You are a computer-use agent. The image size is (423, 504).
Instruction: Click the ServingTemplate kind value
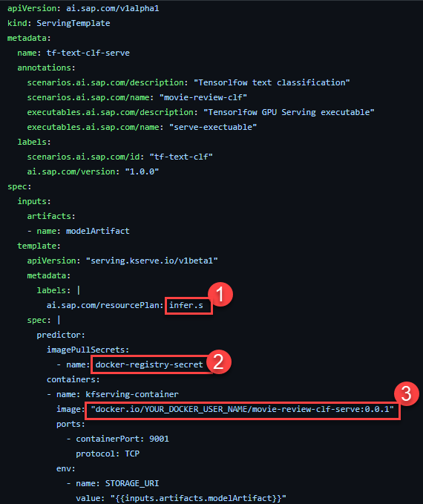click(x=73, y=23)
